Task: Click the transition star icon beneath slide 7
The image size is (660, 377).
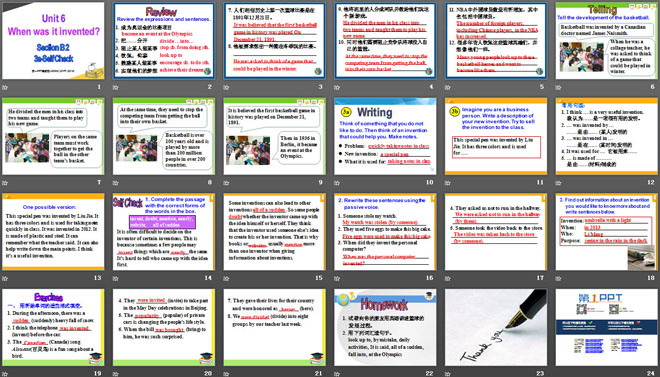Action: [5, 183]
